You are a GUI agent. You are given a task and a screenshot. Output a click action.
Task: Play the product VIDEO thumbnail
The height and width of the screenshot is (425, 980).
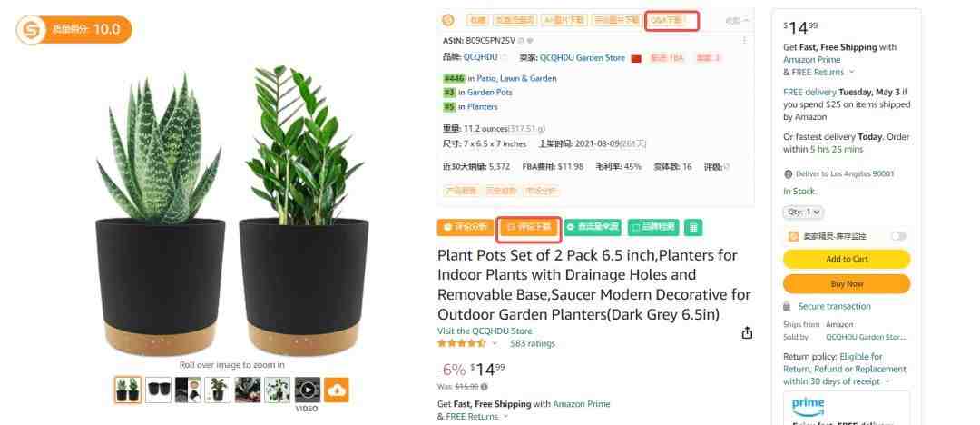coord(308,390)
